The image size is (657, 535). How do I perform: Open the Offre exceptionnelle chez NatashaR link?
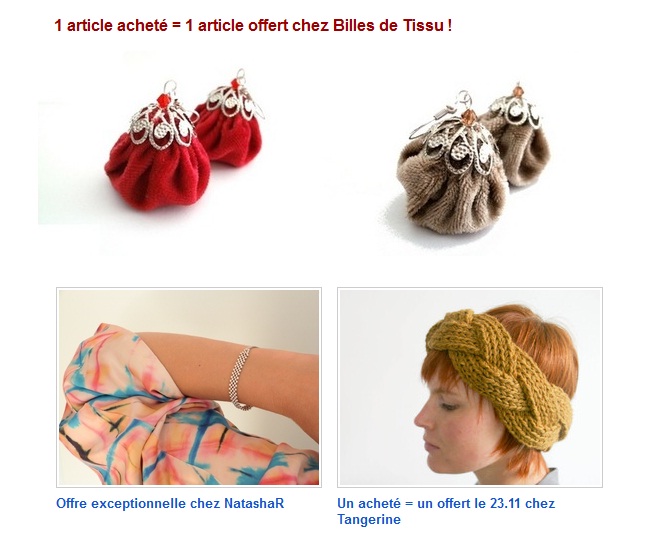[x=170, y=503]
